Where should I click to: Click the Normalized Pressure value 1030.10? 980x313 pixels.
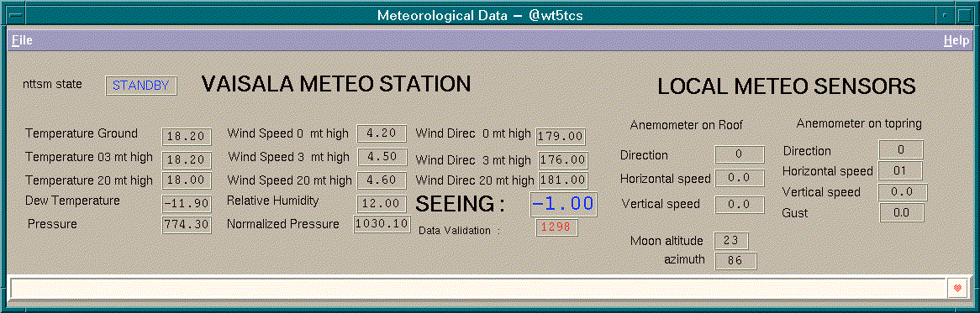tap(382, 224)
